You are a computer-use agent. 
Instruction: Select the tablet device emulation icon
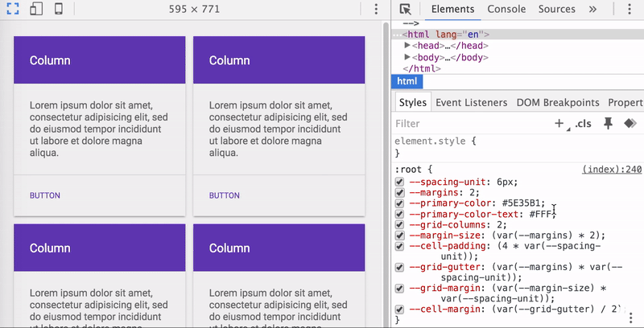[x=36, y=9]
